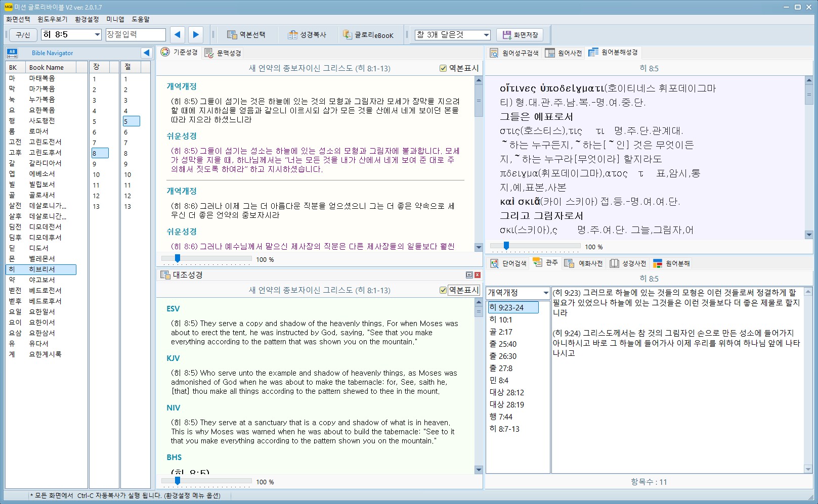Toggle 역본표시 checkbox in the top panel
The image size is (818, 504).
click(x=443, y=68)
